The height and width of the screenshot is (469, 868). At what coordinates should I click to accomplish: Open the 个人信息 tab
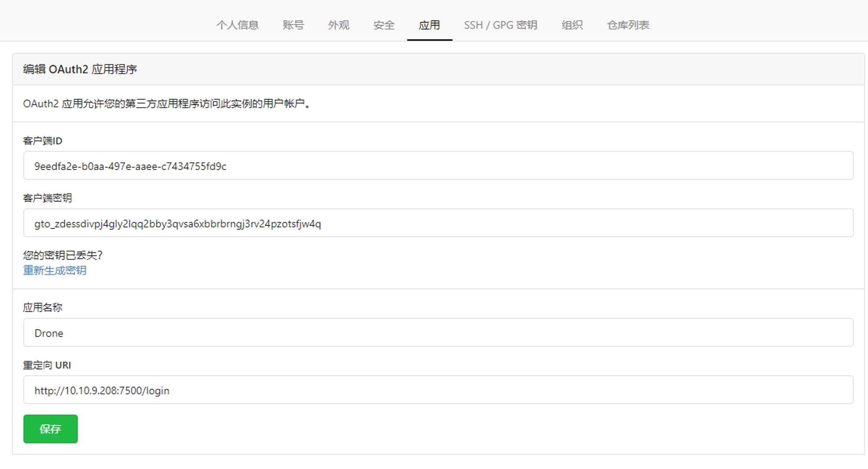(237, 25)
